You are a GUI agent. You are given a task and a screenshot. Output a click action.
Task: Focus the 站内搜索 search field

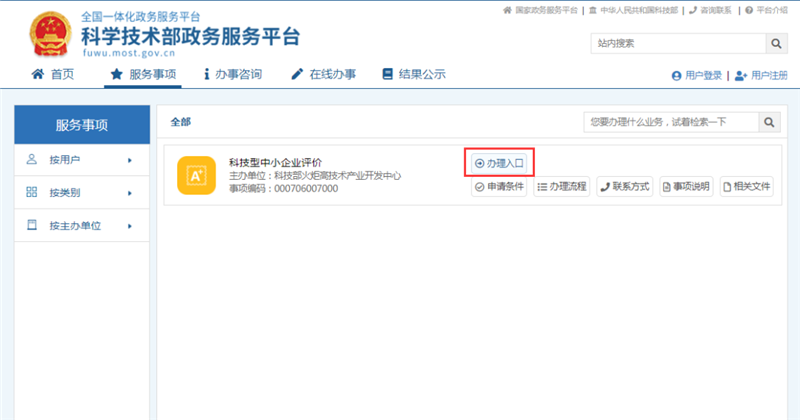coord(677,44)
